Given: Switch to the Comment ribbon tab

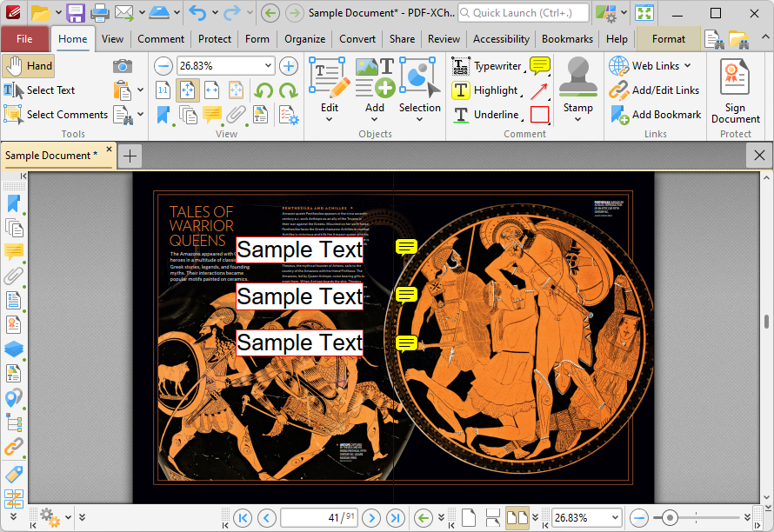Looking at the screenshot, I should (161, 39).
